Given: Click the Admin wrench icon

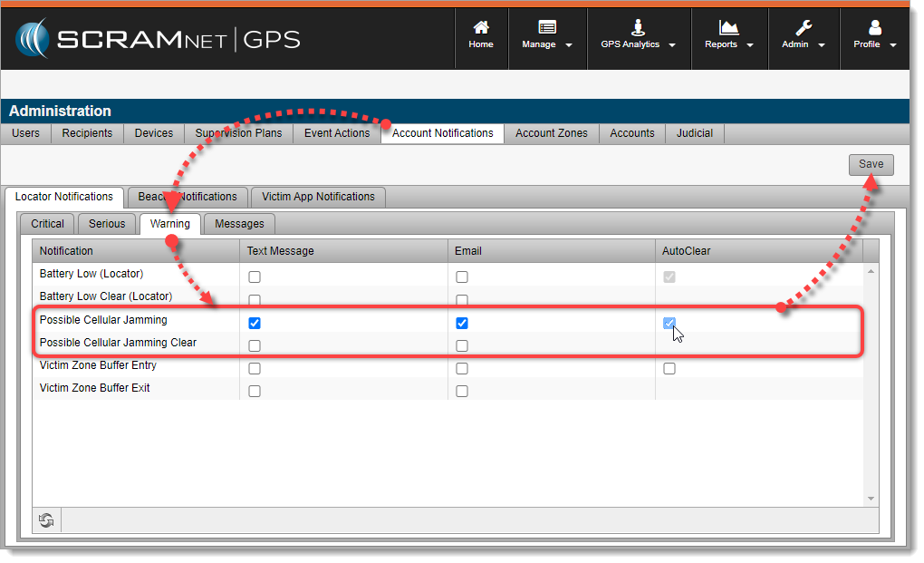Looking at the screenshot, I should click(x=804, y=27).
